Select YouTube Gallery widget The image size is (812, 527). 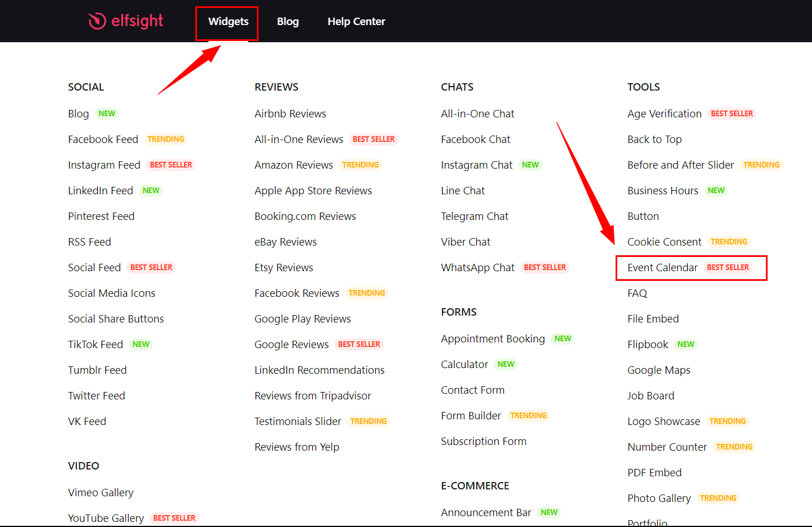[106, 518]
